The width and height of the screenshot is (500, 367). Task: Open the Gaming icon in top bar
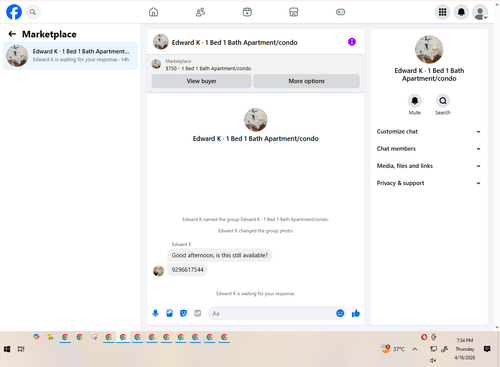[340, 12]
